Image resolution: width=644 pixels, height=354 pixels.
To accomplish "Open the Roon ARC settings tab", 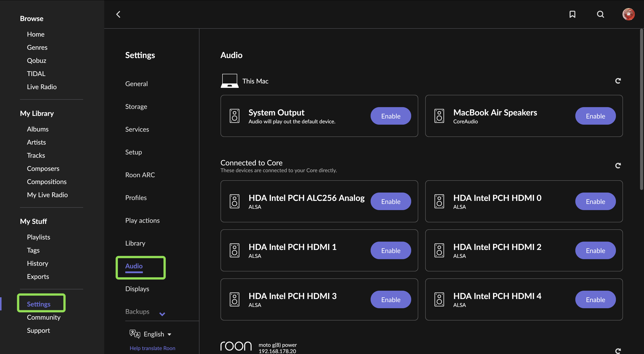I will 140,175.
